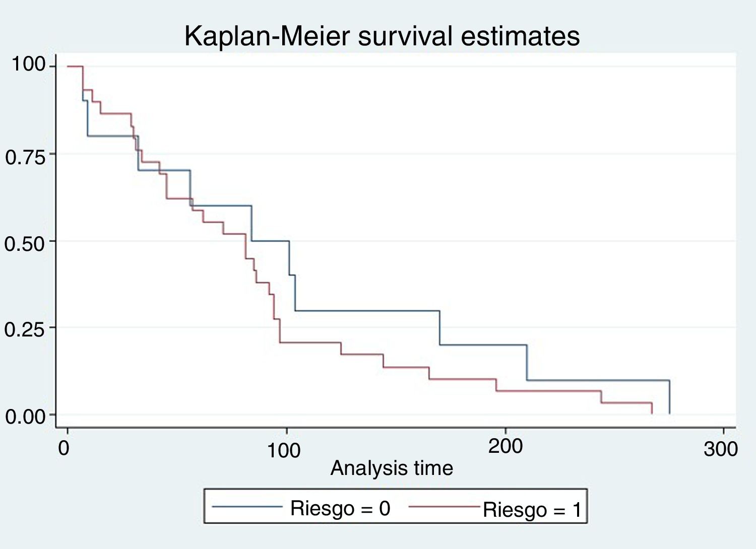Click the red curve's final drop to zero
756x549 pixels.
[x=652, y=408]
